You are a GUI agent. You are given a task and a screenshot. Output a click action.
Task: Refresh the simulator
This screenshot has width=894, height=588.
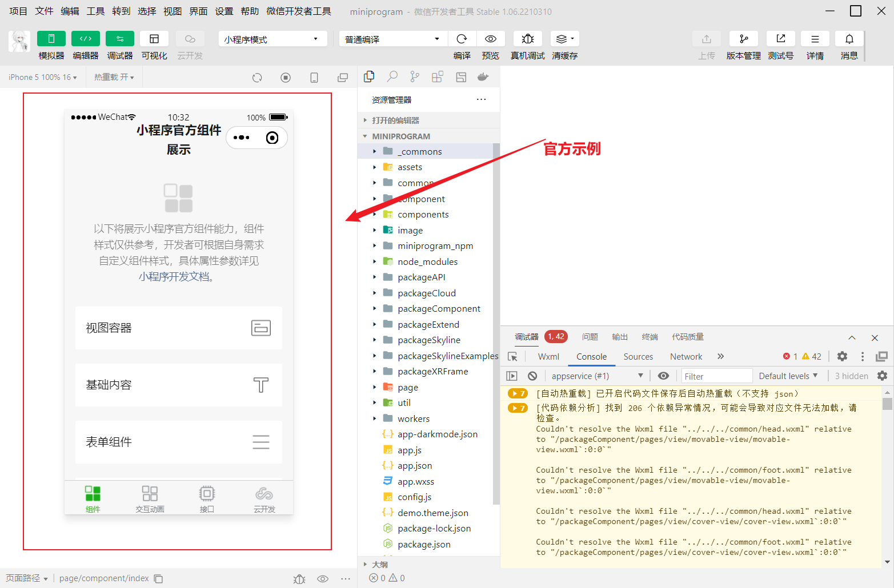pyautogui.click(x=257, y=78)
